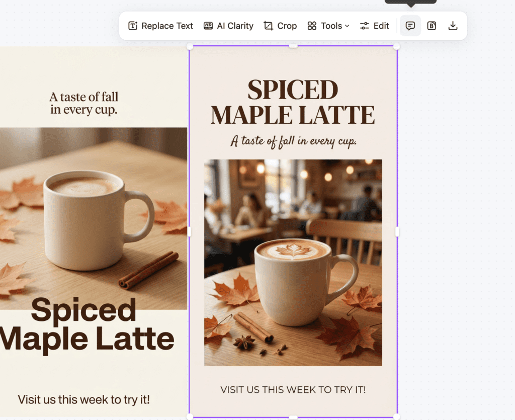Viewport: 515px width, 420px height.
Task: Click the B badge icon in toolbar
Action: coord(432,26)
